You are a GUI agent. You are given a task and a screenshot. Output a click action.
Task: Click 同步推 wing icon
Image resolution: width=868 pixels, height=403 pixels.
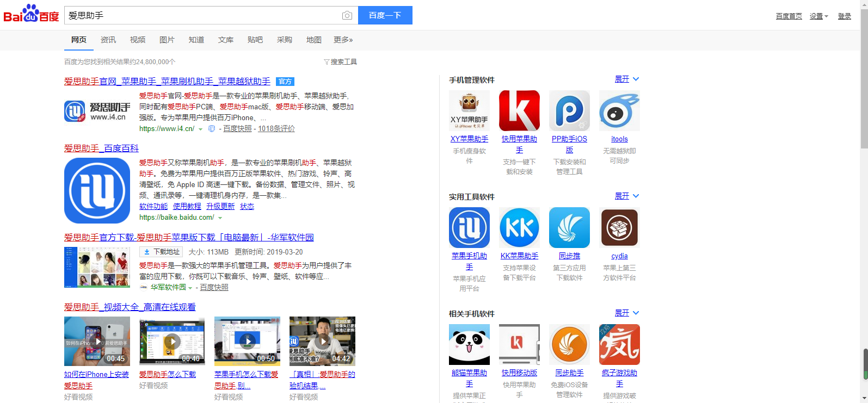point(569,227)
